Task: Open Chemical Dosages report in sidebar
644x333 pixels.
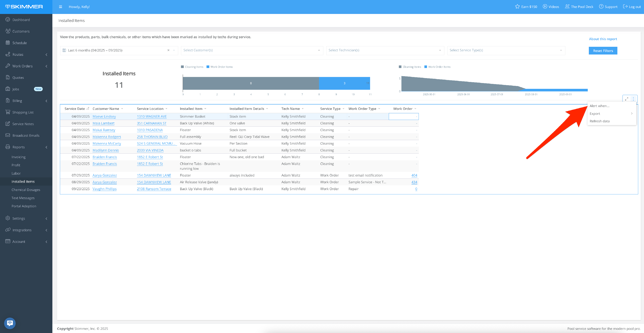Action: pos(26,190)
